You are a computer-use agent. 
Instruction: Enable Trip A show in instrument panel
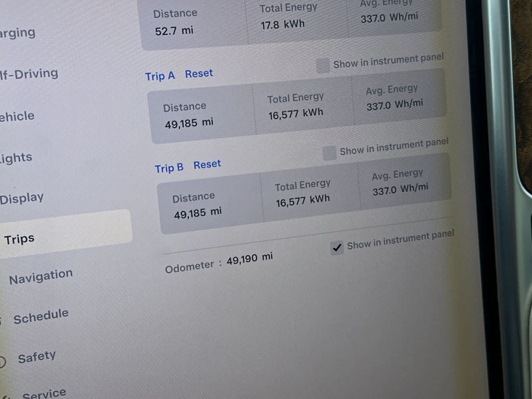(x=322, y=66)
